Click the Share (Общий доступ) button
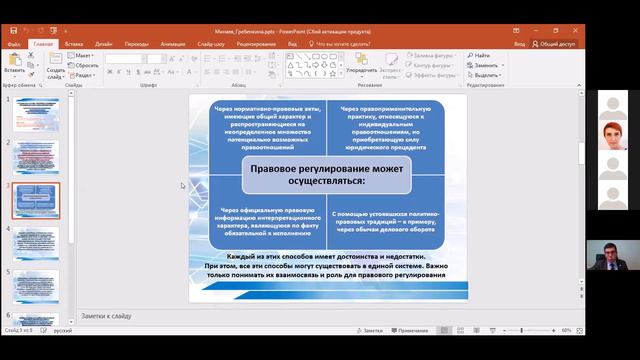Screen dimensions: 640x360 pyautogui.click(x=554, y=44)
